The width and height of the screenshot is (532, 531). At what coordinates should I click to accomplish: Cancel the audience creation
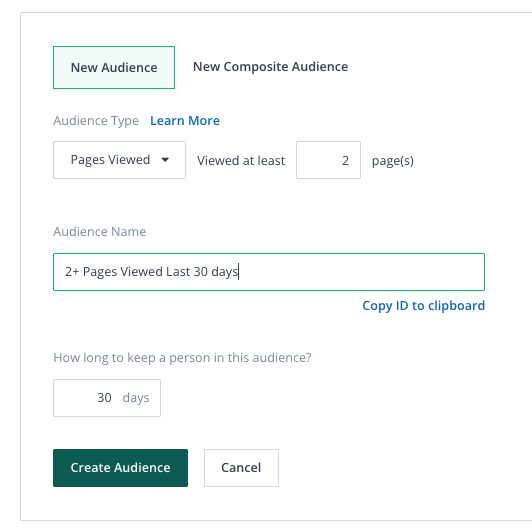(241, 468)
